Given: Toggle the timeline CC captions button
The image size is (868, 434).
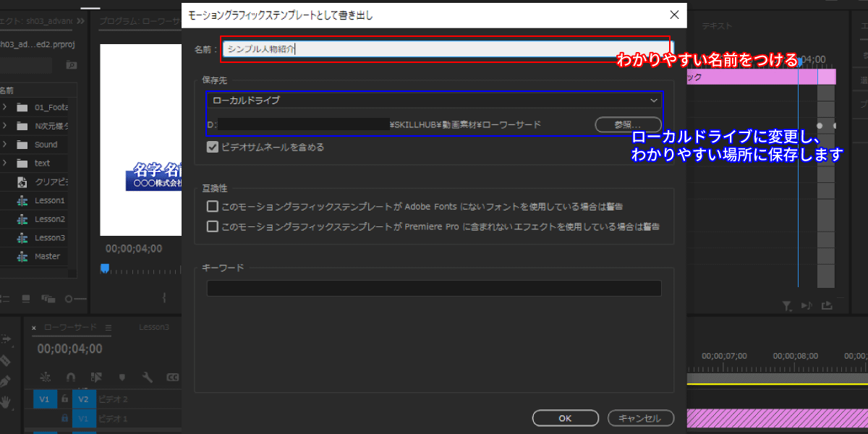Looking at the screenshot, I should coord(173,377).
